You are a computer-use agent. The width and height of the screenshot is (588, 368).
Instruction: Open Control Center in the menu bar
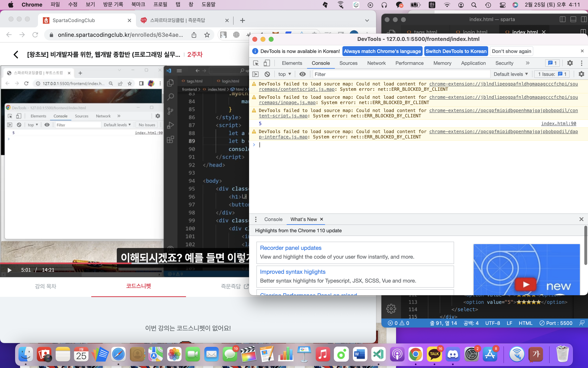(x=502, y=5)
